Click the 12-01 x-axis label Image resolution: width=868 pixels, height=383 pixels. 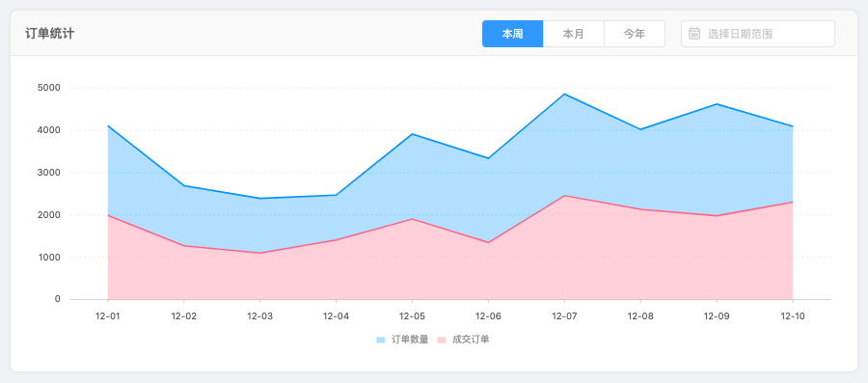pyautogui.click(x=107, y=316)
